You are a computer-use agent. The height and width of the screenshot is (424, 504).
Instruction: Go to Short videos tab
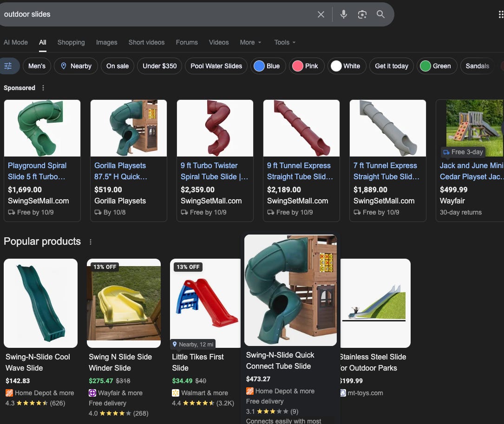[x=147, y=42]
